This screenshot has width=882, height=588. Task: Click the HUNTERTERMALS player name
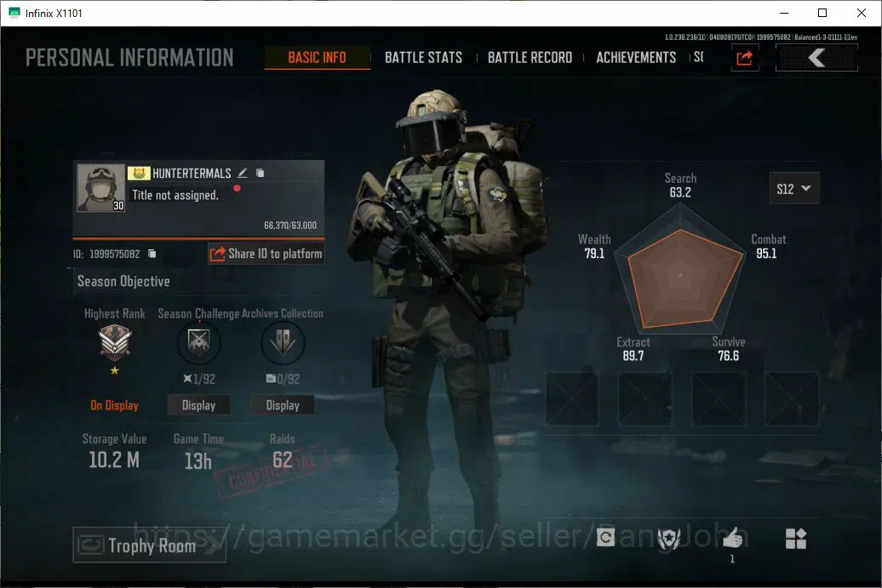point(192,173)
